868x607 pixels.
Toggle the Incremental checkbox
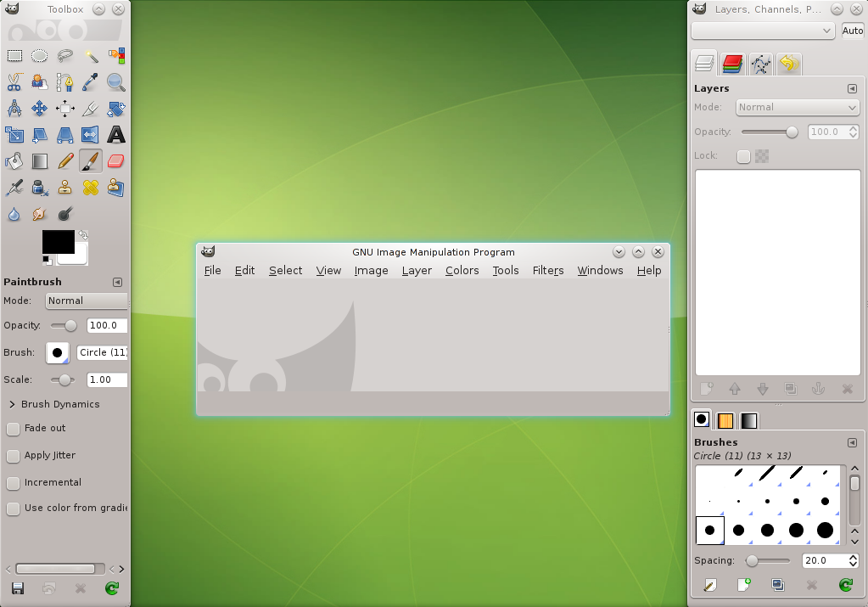[13, 483]
